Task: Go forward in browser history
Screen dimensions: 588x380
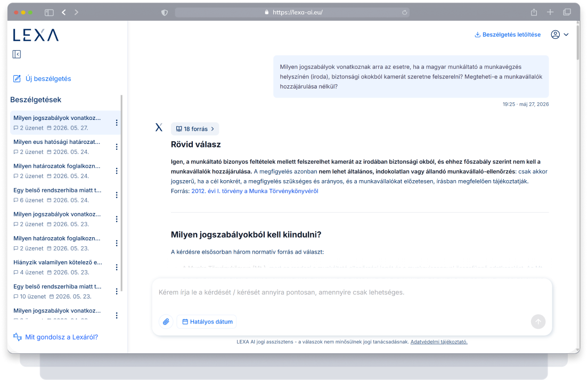Action: click(77, 12)
